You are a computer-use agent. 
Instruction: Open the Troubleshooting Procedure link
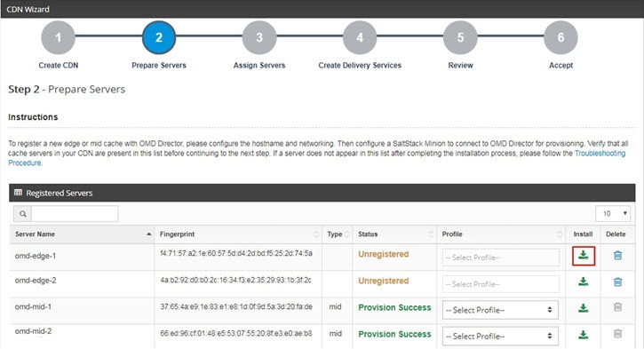pyautogui.click(x=600, y=153)
